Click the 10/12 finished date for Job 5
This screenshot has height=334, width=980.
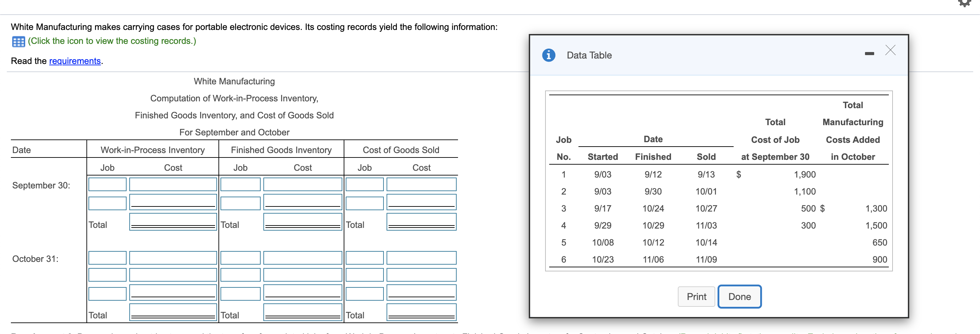[x=653, y=242]
